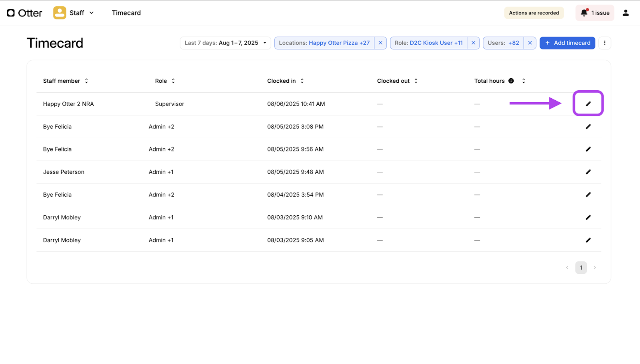Click the Otter logo in header
The width and height of the screenshot is (640, 364).
pyautogui.click(x=24, y=13)
